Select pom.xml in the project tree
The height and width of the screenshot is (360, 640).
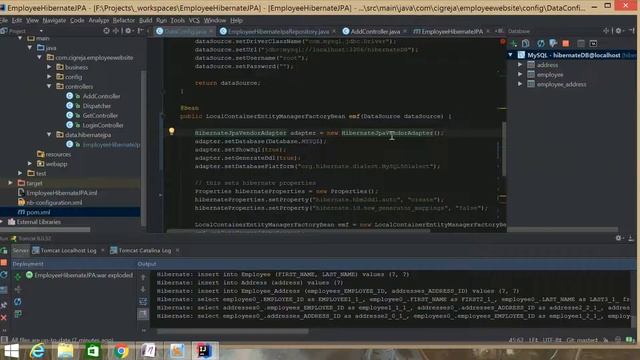point(38,212)
